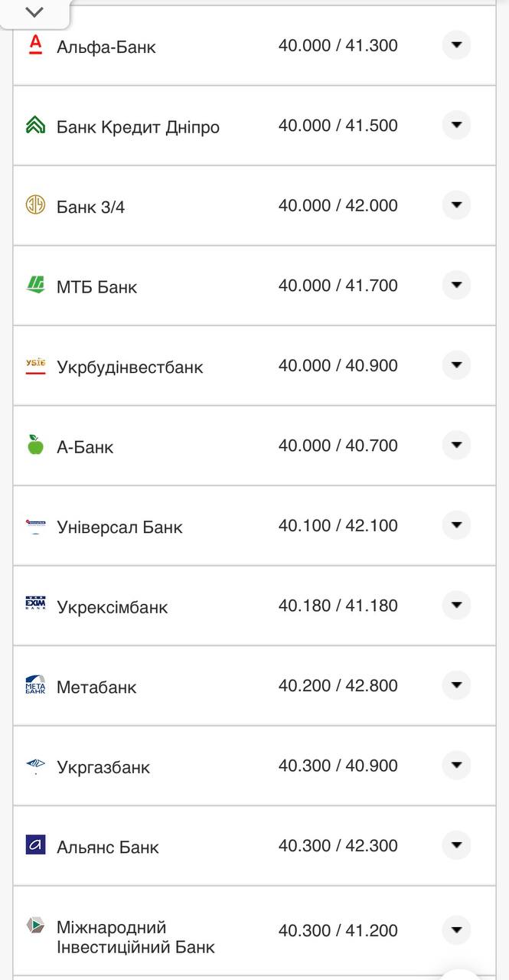Click the Метабанк logo icon
Screen dimensions: 509x980
coord(35,685)
